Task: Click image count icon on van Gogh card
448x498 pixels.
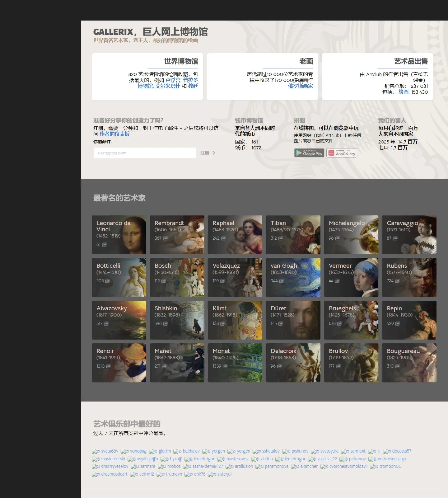Action: click(282, 281)
